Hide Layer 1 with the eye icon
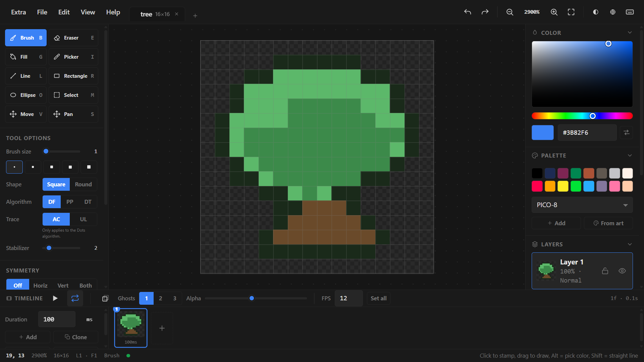This screenshot has width=644, height=362. (622, 271)
